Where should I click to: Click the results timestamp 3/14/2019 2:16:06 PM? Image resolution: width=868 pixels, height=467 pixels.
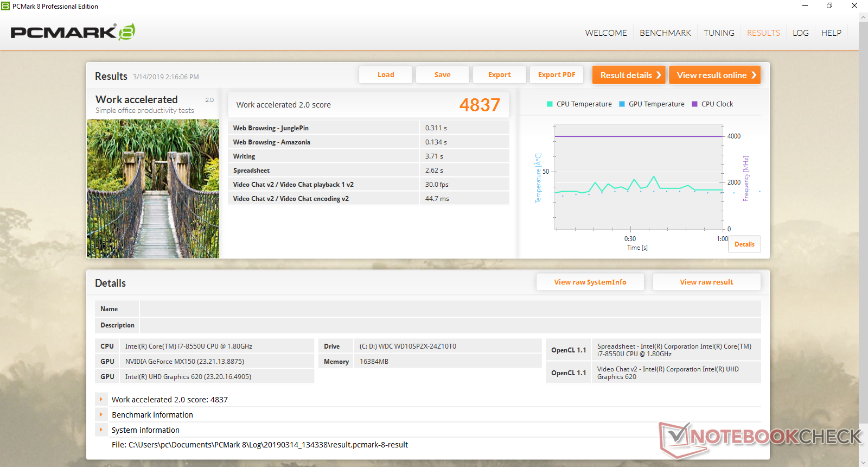166,77
